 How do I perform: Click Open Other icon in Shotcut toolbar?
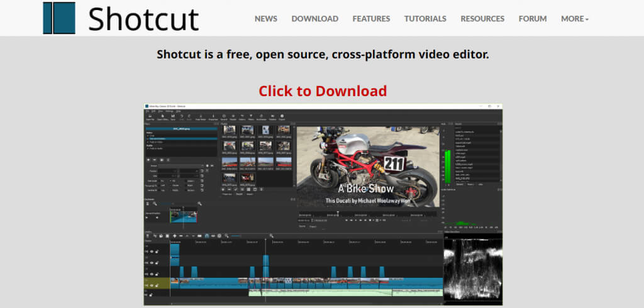click(x=163, y=117)
